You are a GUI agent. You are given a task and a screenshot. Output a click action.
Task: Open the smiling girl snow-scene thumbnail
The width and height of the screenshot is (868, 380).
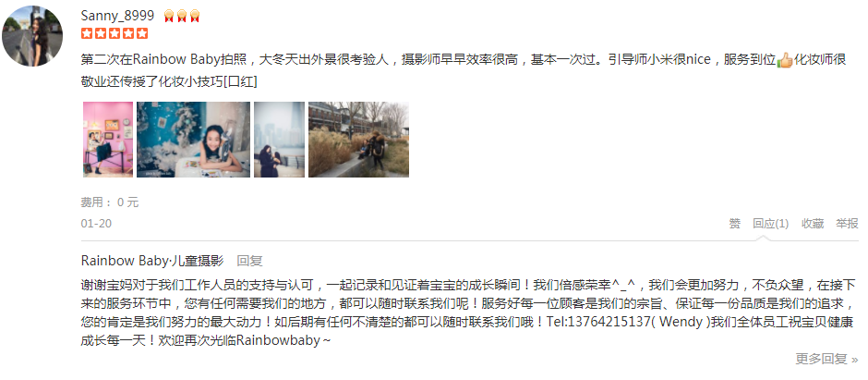193,140
